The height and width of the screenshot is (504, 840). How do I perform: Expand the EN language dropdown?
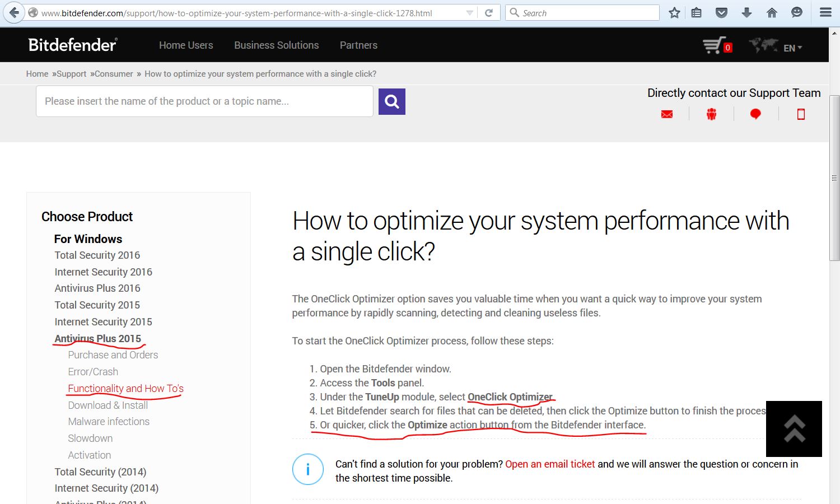coord(793,48)
